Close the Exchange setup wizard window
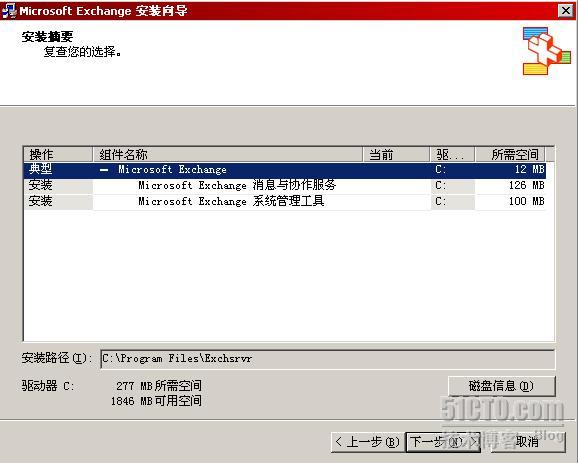Viewport: 578px width, 463px height. 565,11
